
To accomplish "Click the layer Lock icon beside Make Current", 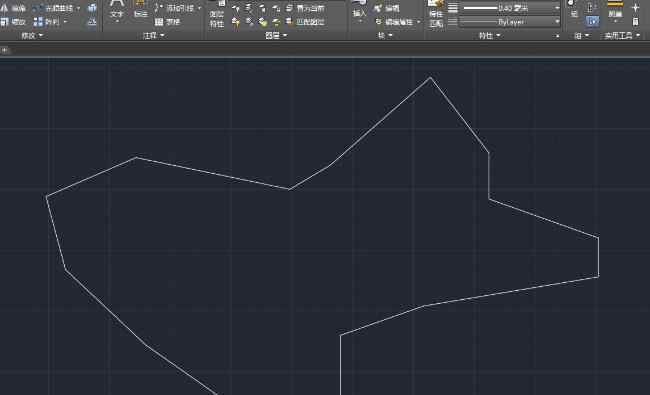I will (276, 8).
